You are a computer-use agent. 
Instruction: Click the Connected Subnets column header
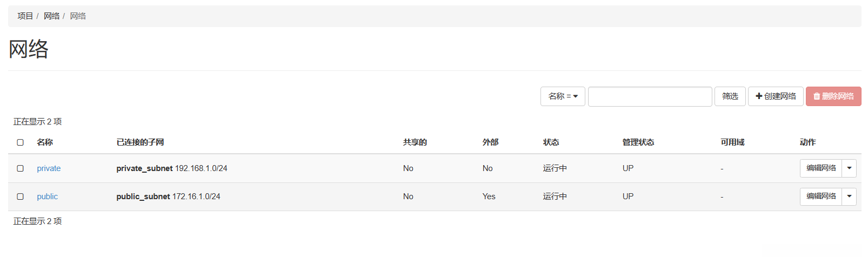[140, 142]
